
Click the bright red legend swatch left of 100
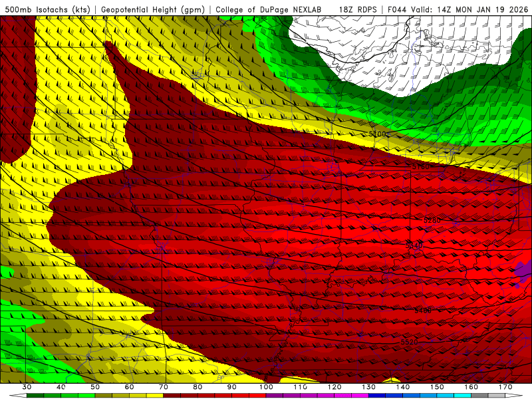tap(257, 396)
